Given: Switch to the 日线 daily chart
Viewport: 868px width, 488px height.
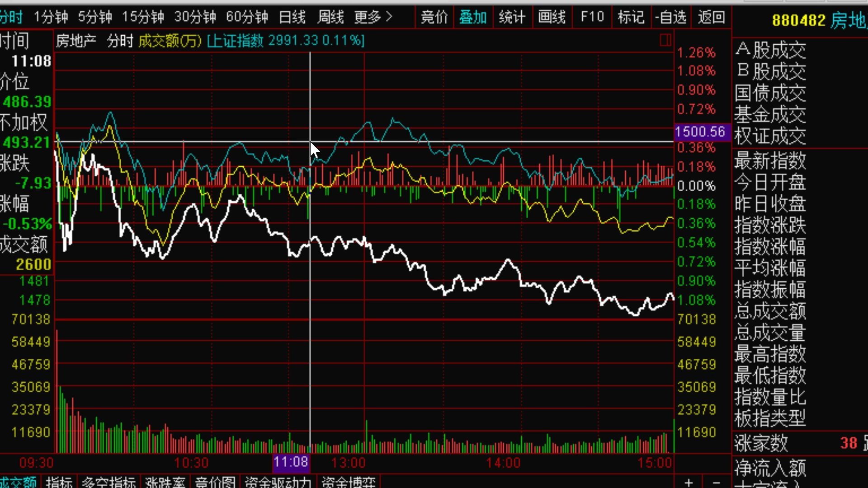Looking at the screenshot, I should click(292, 17).
